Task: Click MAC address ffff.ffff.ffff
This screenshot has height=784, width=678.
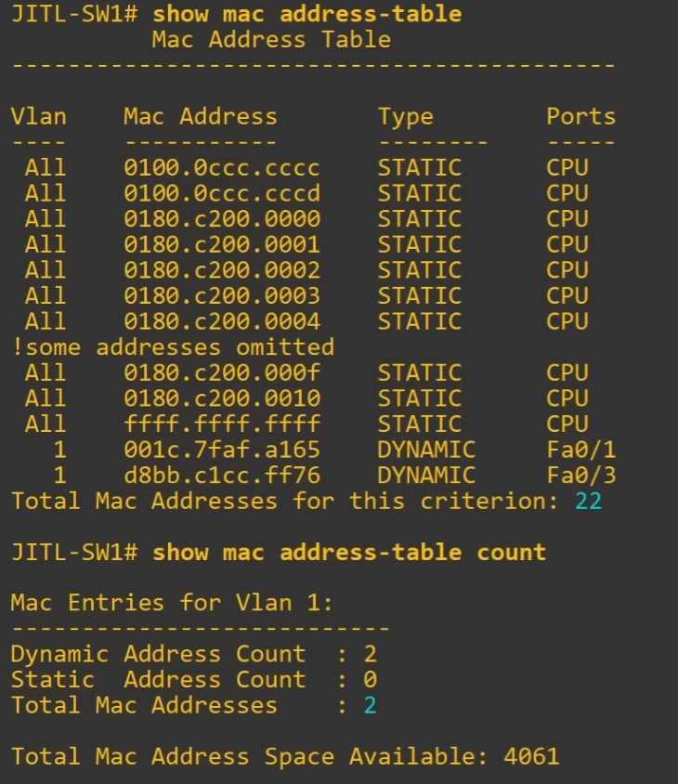Action: (x=222, y=424)
